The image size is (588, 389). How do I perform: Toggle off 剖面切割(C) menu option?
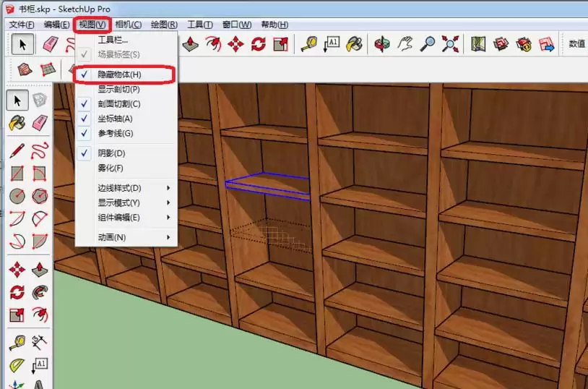pos(126,103)
